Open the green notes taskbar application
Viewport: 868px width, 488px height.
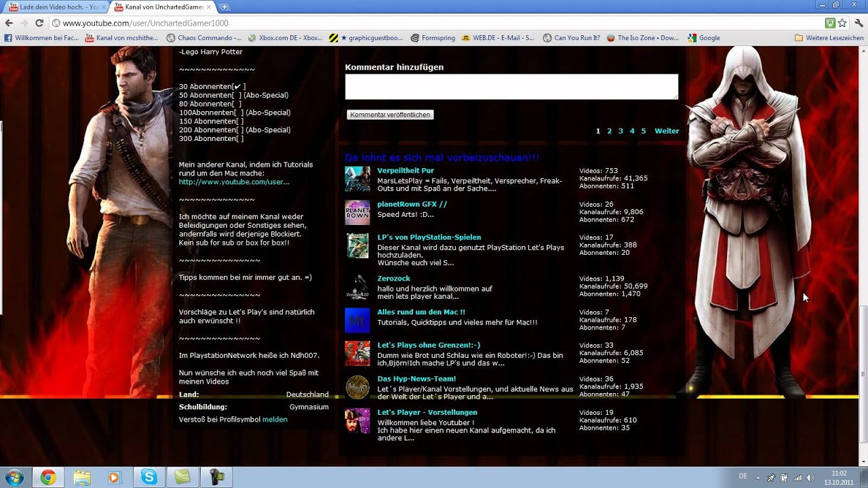[182, 477]
